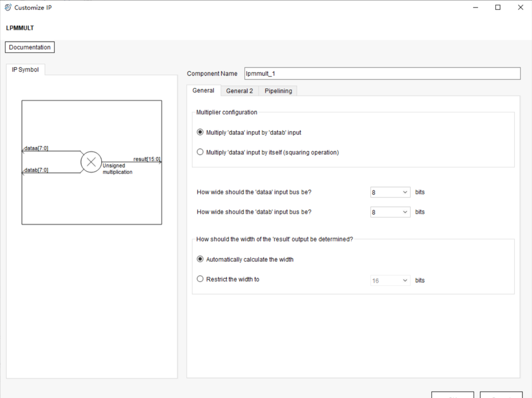Click the Customize IP title bar icon

click(x=8, y=7)
